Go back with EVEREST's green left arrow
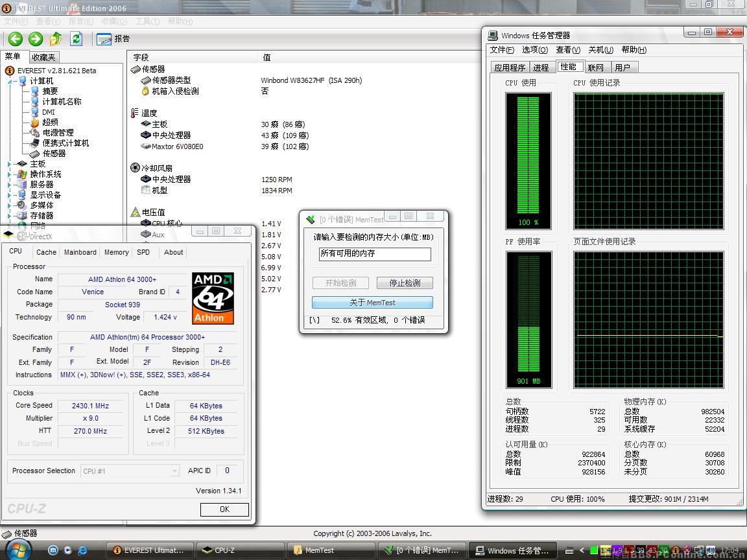The image size is (747, 560). coord(16,39)
